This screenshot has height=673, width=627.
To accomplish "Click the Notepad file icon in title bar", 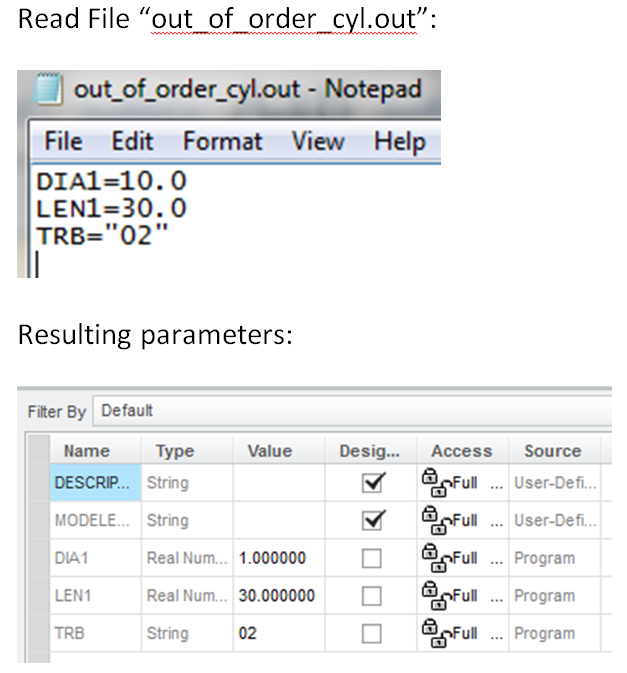I will pos(47,89).
